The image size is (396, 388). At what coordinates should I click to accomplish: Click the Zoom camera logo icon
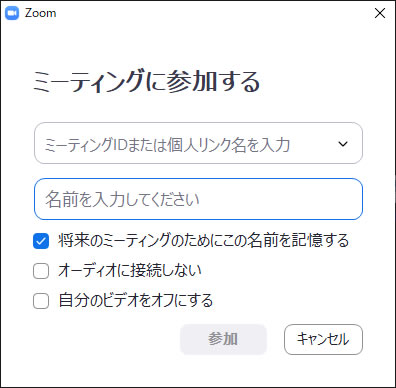coord(12,13)
